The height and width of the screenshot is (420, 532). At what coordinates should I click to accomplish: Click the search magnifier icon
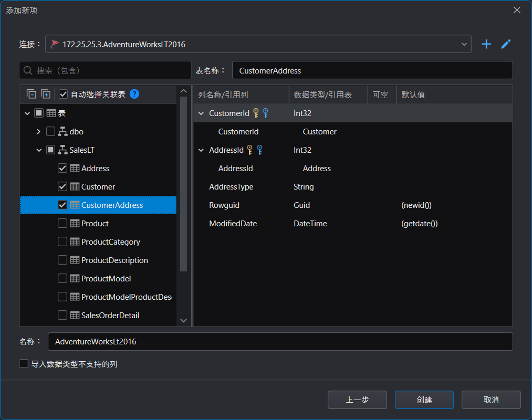(x=28, y=70)
